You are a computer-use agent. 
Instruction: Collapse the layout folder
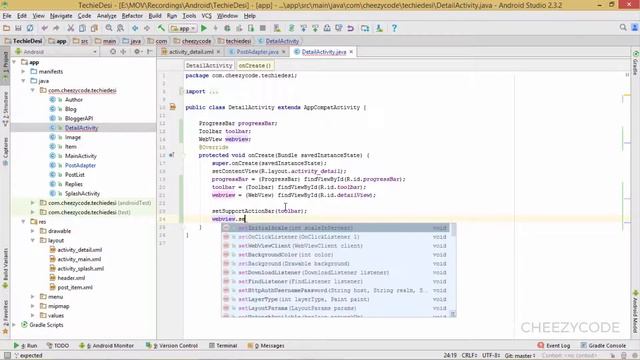pos(33,240)
